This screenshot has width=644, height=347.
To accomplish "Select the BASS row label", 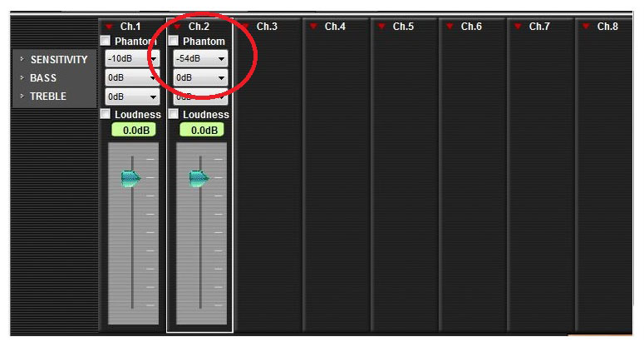I will click(x=43, y=77).
